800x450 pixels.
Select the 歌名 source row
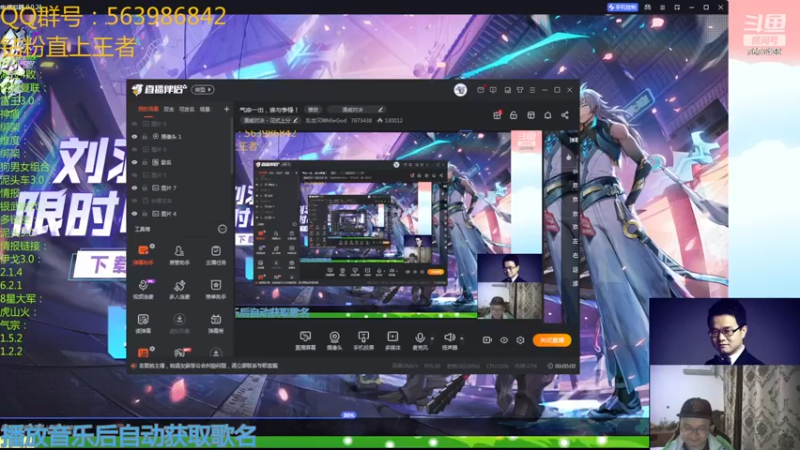pos(180,162)
